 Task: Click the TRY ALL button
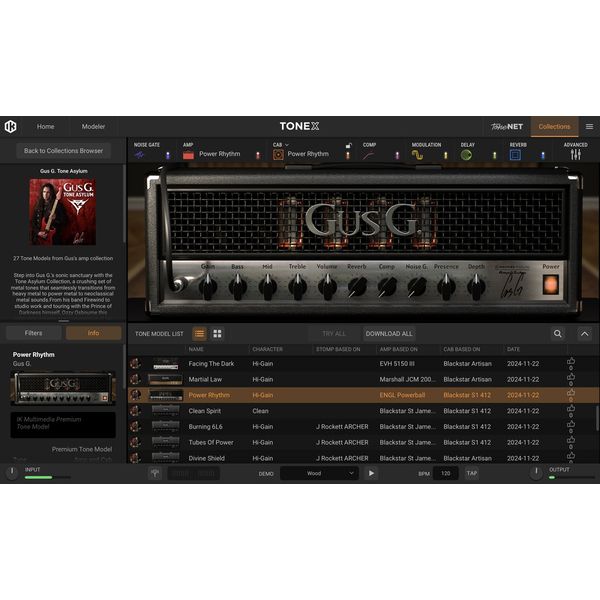pos(334,334)
